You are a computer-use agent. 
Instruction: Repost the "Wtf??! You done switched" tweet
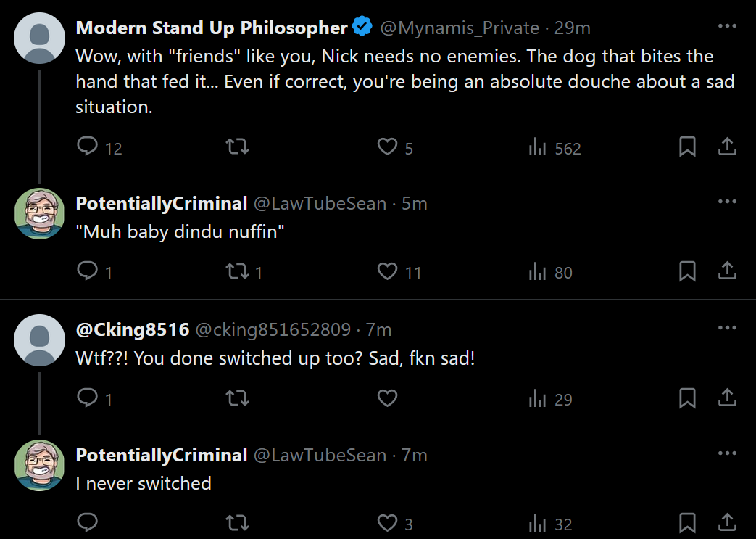(x=237, y=398)
